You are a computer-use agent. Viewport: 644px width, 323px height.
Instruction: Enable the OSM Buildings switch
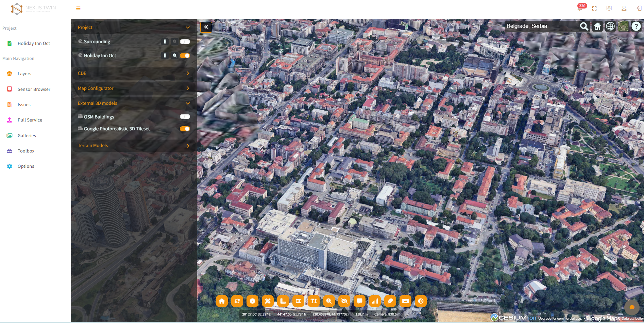tap(185, 116)
